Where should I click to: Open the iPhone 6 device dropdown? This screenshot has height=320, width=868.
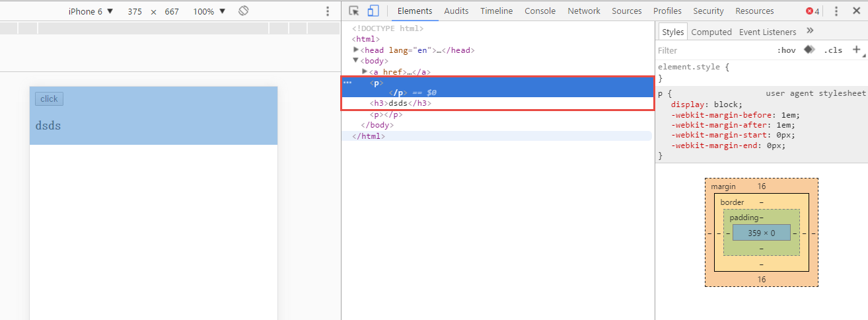[91, 11]
